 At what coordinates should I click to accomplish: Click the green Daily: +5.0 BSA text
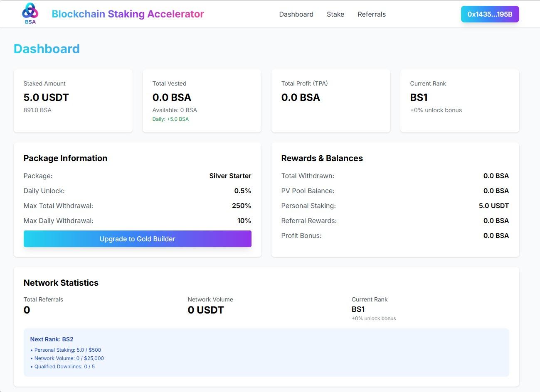(170, 119)
